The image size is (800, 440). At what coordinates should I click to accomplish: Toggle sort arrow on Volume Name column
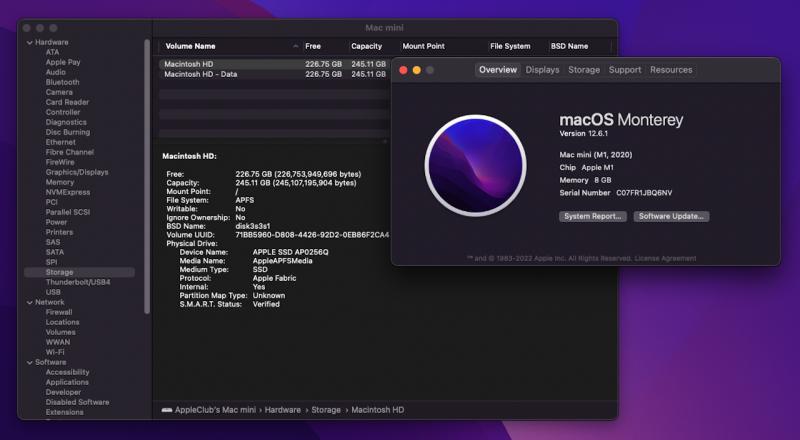pyautogui.click(x=296, y=46)
